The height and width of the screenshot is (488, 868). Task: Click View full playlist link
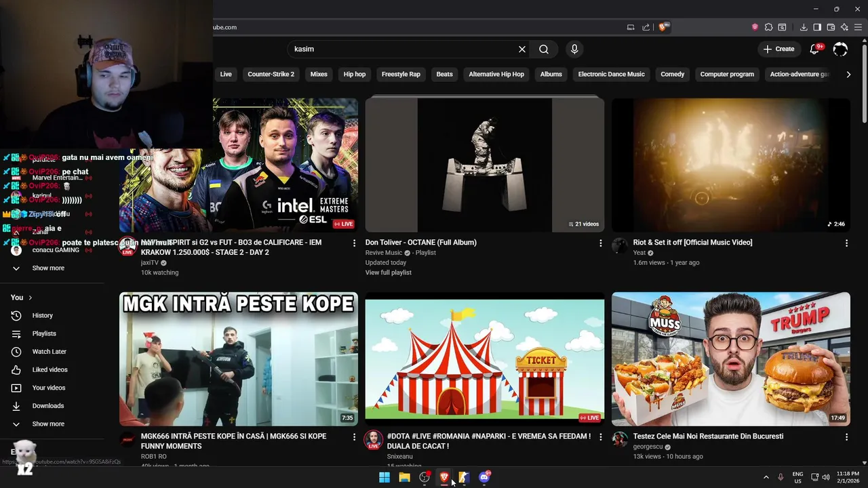389,272
